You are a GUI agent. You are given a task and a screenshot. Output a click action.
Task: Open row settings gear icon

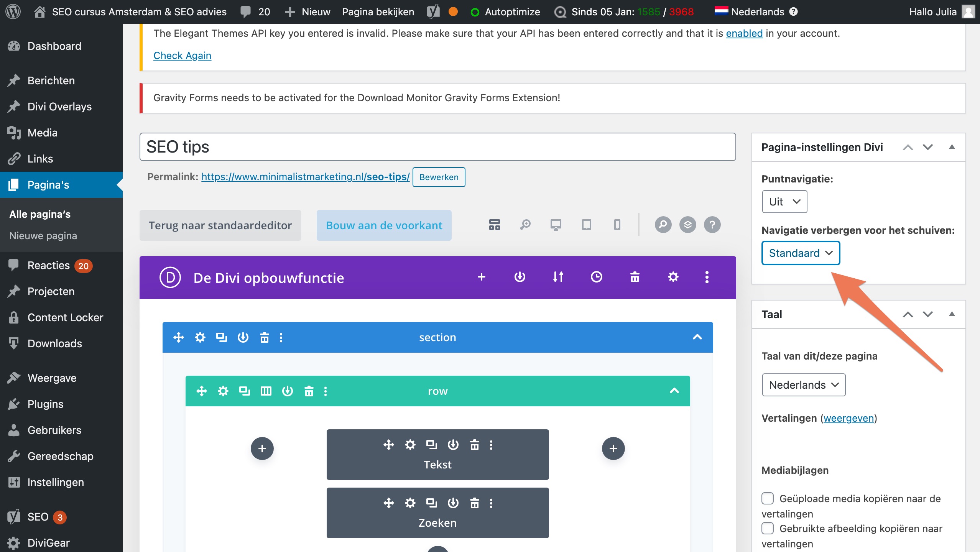223,391
